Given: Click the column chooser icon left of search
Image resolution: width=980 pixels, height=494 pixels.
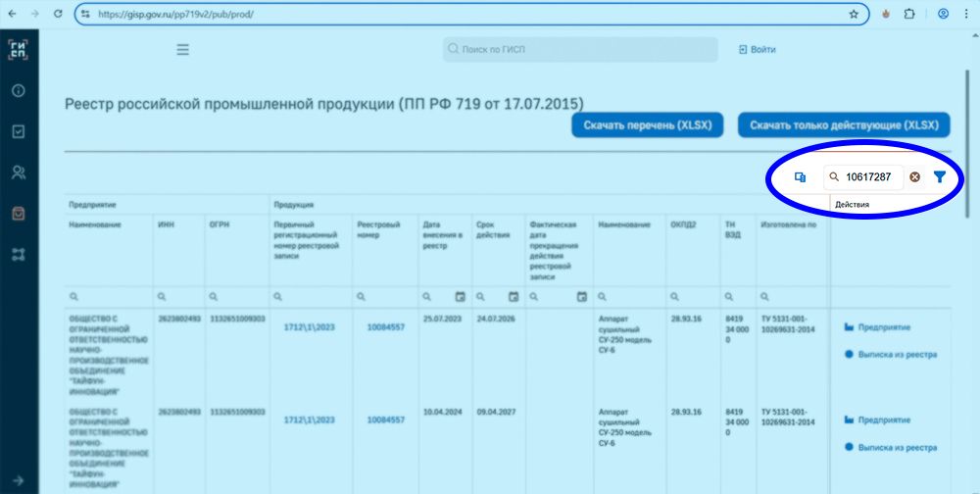Looking at the screenshot, I should pyautogui.click(x=800, y=177).
